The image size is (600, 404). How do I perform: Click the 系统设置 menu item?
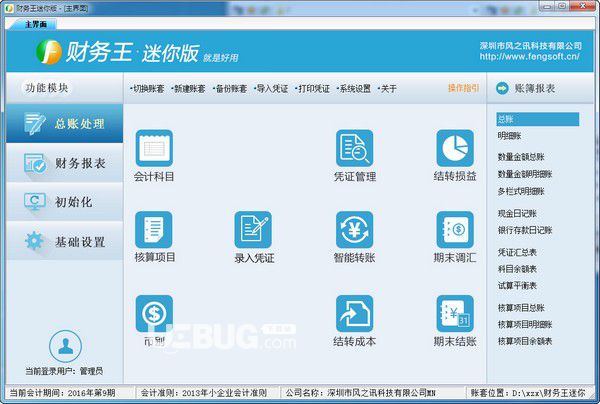click(x=354, y=89)
